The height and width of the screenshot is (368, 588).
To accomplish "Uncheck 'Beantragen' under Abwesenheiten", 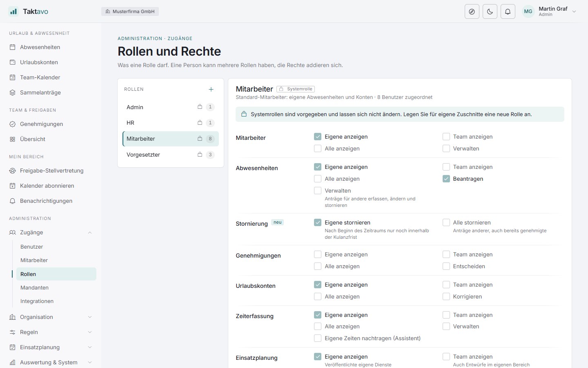I will [446, 179].
